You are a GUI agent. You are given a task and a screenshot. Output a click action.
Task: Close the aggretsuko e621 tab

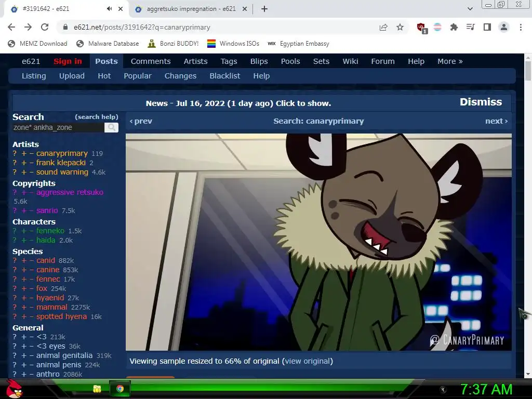(245, 9)
